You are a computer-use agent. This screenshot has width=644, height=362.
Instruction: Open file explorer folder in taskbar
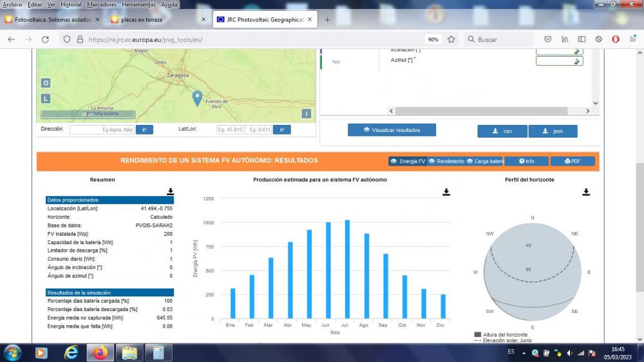(129, 353)
